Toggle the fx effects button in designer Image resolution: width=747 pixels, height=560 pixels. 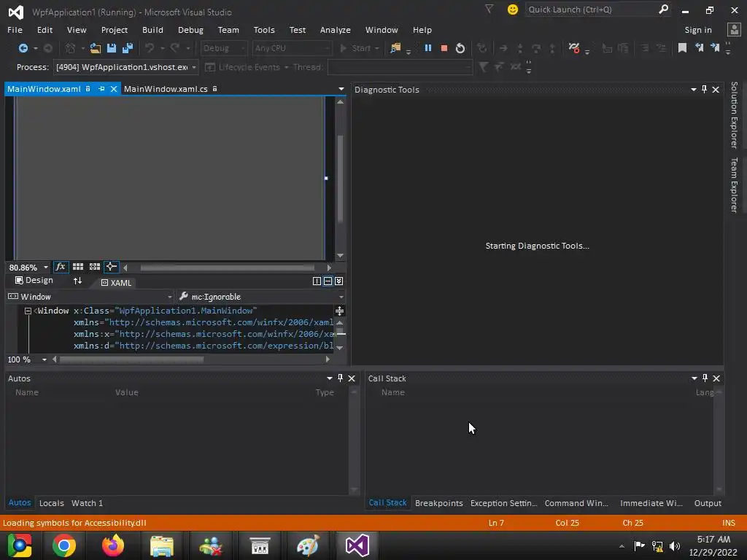pos(61,267)
